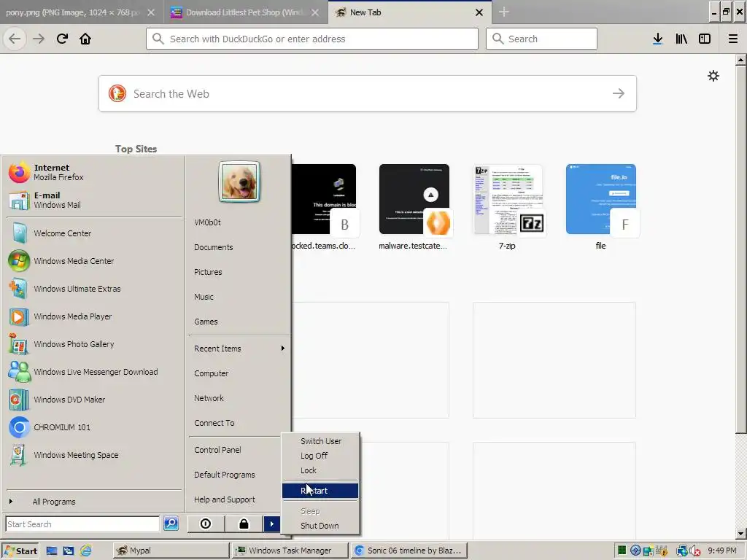747x560 pixels.
Task: Open the library bookshelf icon
Action: (681, 39)
